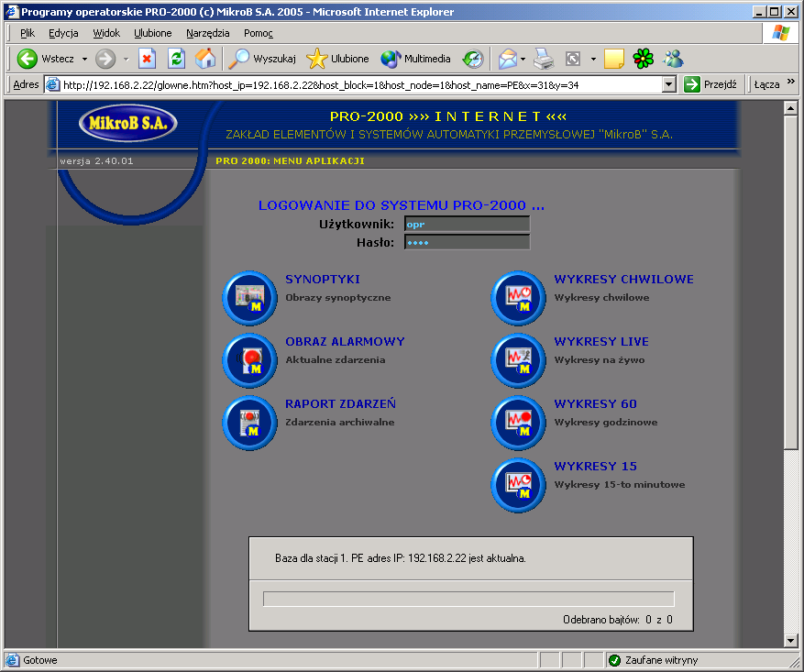This screenshot has width=804, height=672.
Task: Expand the forward history dropdown arrow
Action: [x=126, y=59]
